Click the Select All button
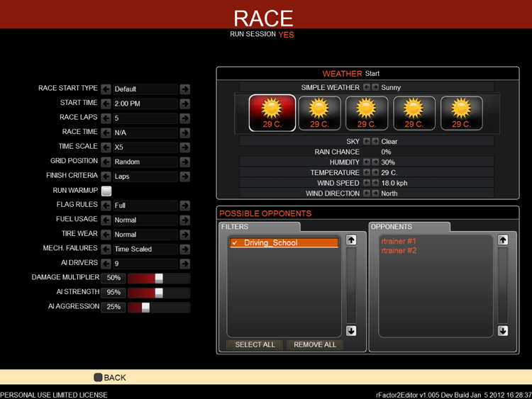The image size is (532, 399). 255,344
